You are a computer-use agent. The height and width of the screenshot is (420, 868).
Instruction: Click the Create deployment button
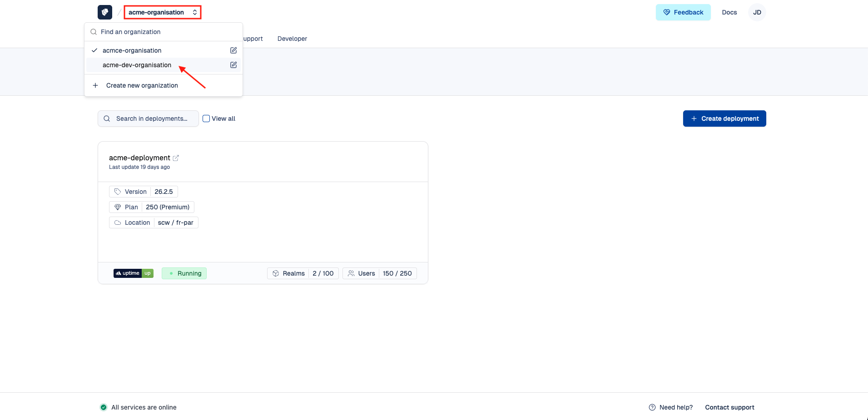(x=724, y=119)
